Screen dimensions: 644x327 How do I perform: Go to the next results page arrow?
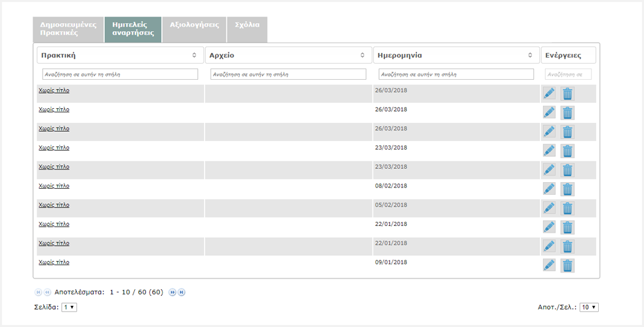pos(172,292)
